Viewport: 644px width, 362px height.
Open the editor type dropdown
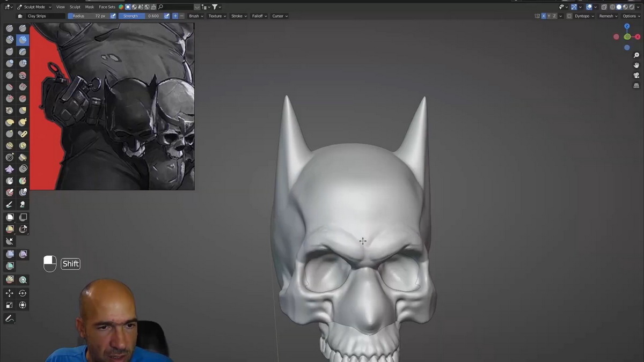[9, 7]
